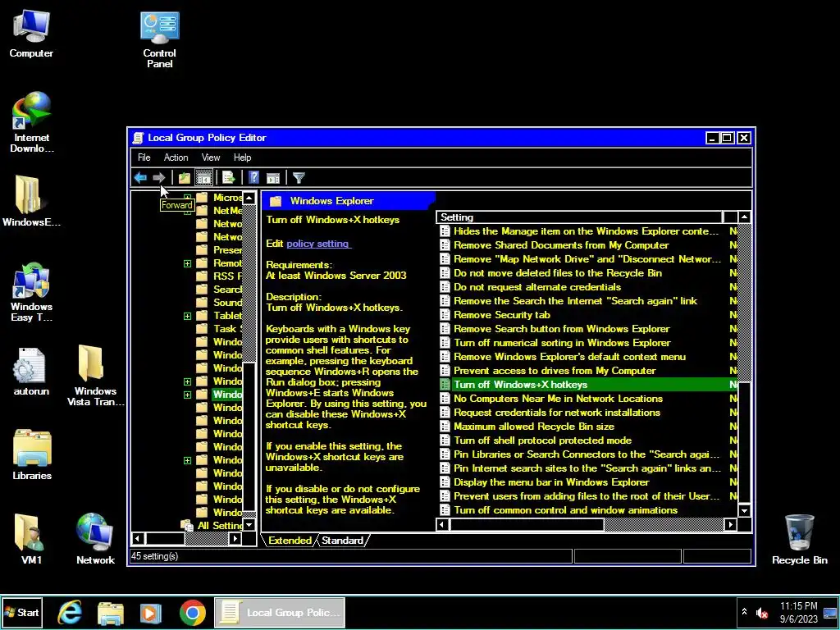
Task: Select the Recycle Bin desktop icon
Action: pyautogui.click(x=799, y=540)
